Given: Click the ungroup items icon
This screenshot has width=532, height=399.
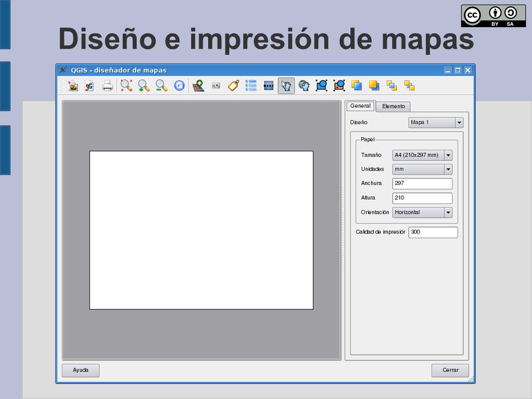Looking at the screenshot, I should pos(339,86).
